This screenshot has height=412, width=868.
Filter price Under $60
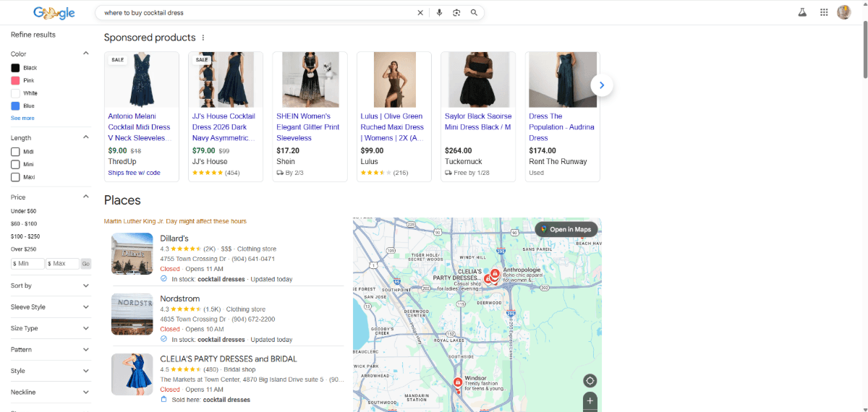click(23, 210)
